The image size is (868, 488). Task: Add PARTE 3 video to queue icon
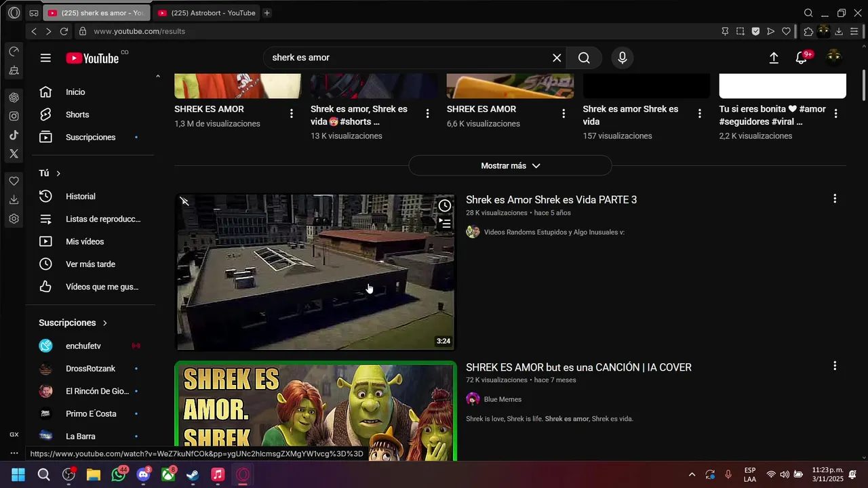444,222
